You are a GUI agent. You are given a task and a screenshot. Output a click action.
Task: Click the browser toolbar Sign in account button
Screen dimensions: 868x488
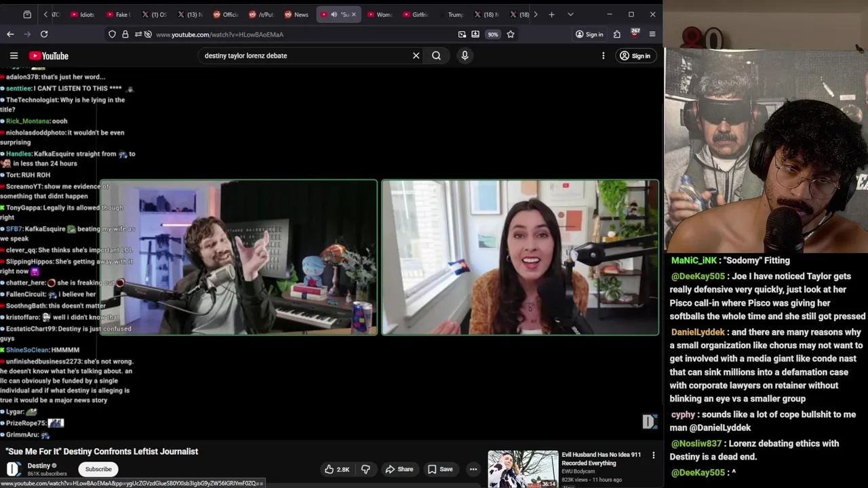click(589, 35)
